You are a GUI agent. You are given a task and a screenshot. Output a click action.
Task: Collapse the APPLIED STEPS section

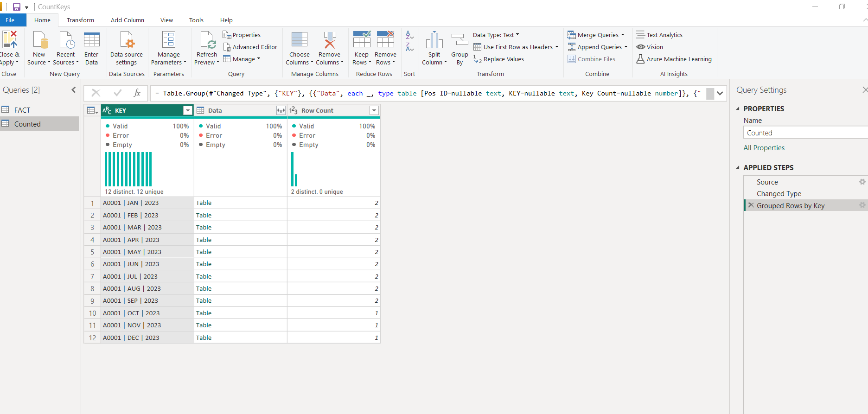[x=738, y=167]
